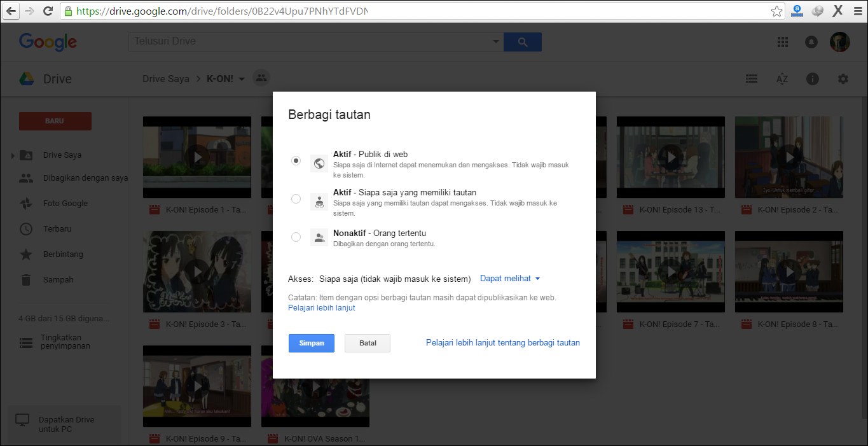868x446 pixels.
Task: Click the X extension icon
Action: tap(838, 11)
